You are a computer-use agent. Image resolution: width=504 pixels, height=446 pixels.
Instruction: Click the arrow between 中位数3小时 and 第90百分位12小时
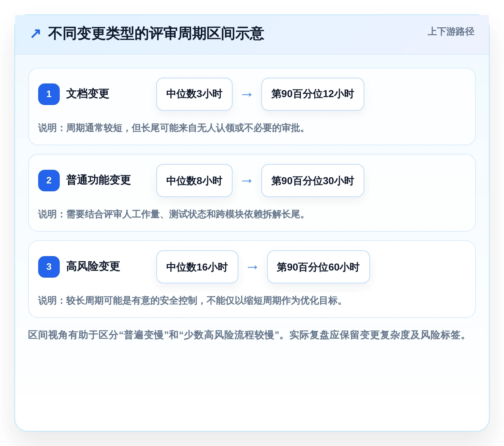[x=247, y=95]
